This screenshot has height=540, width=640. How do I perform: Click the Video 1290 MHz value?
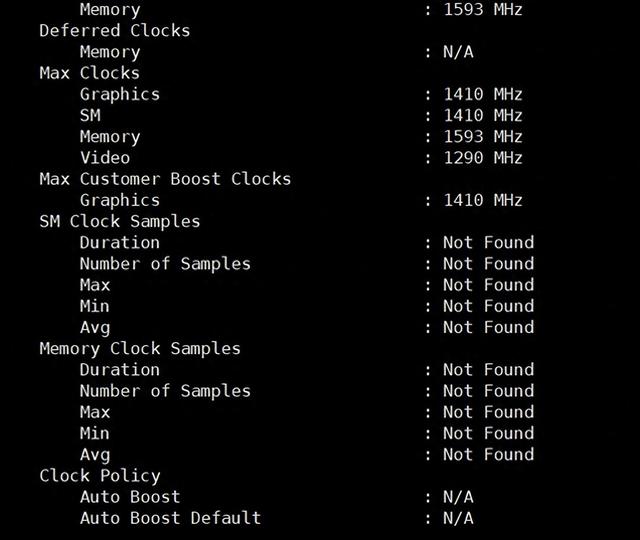point(483,158)
